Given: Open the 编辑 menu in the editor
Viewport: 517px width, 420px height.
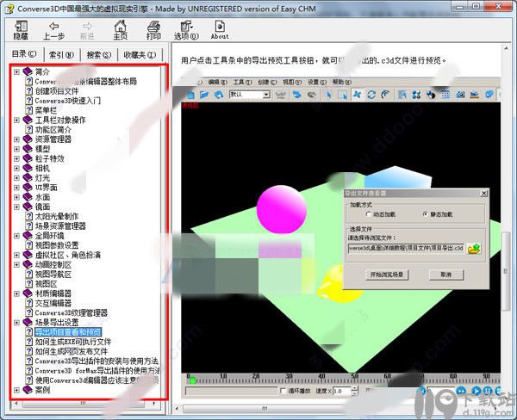Looking at the screenshot, I should pyautogui.click(x=218, y=82).
